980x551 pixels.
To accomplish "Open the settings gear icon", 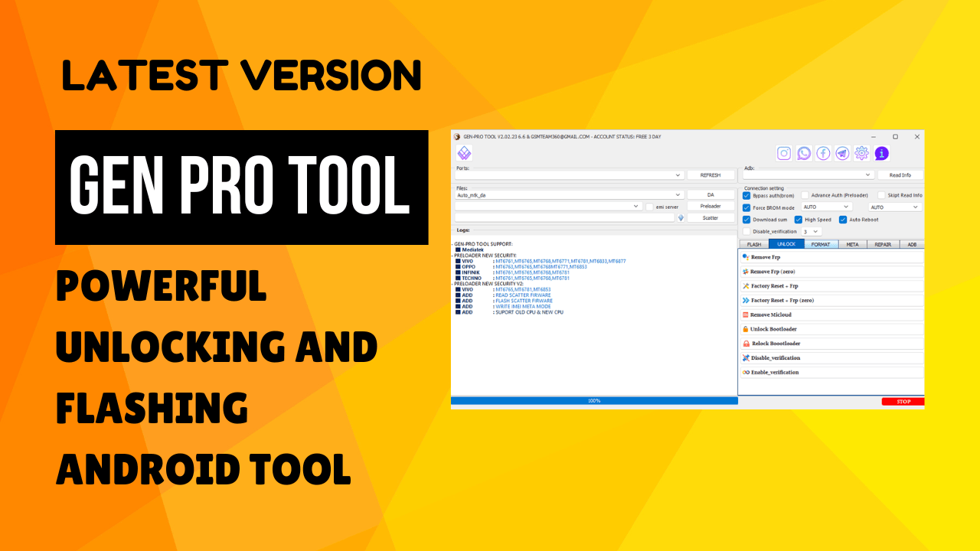I will [x=862, y=153].
